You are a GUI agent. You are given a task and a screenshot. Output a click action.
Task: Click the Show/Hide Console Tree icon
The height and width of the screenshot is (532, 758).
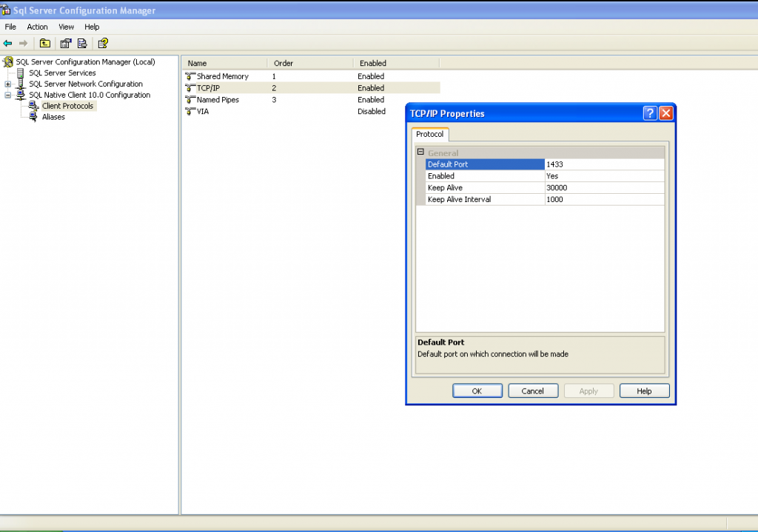(x=45, y=43)
